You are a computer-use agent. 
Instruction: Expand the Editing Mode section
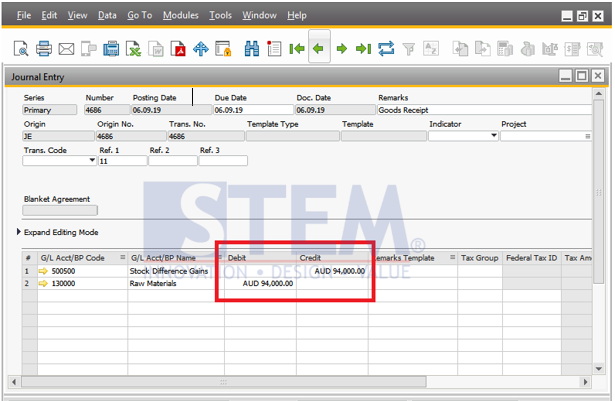pyautogui.click(x=18, y=232)
